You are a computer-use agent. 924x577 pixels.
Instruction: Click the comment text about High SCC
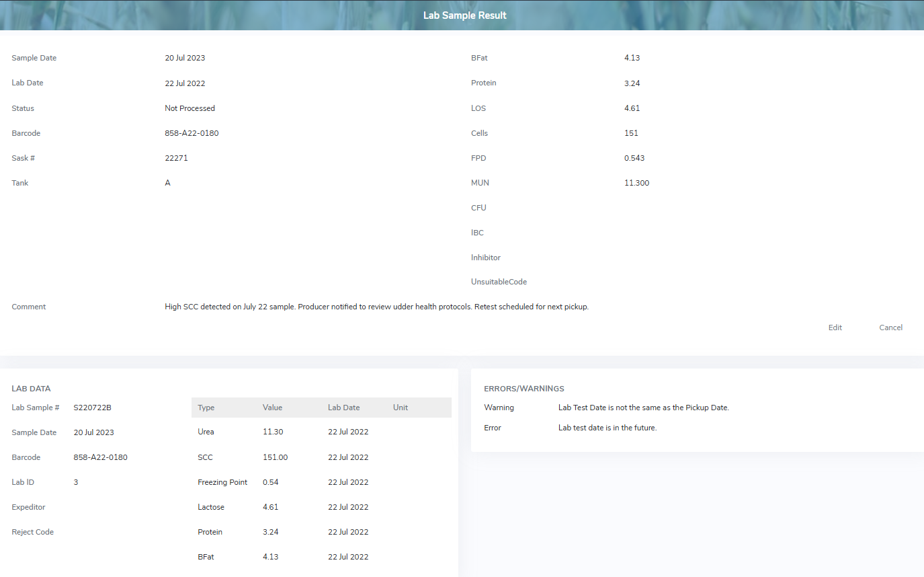point(376,307)
